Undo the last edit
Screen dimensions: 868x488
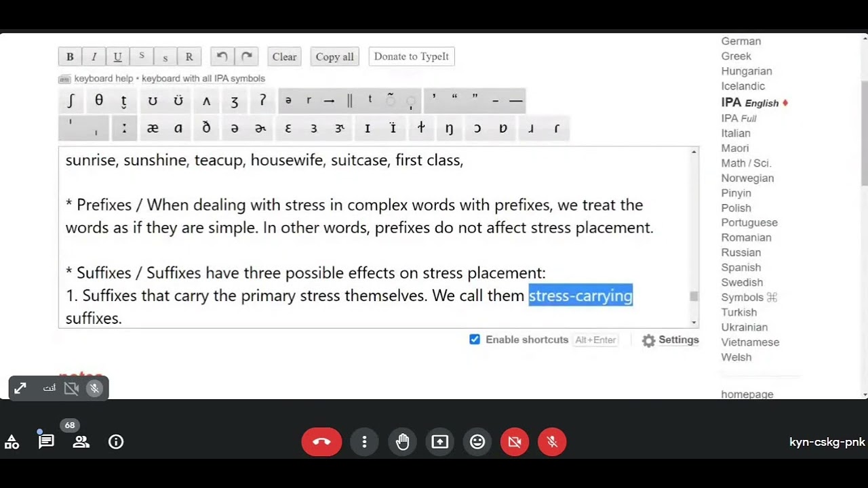222,56
